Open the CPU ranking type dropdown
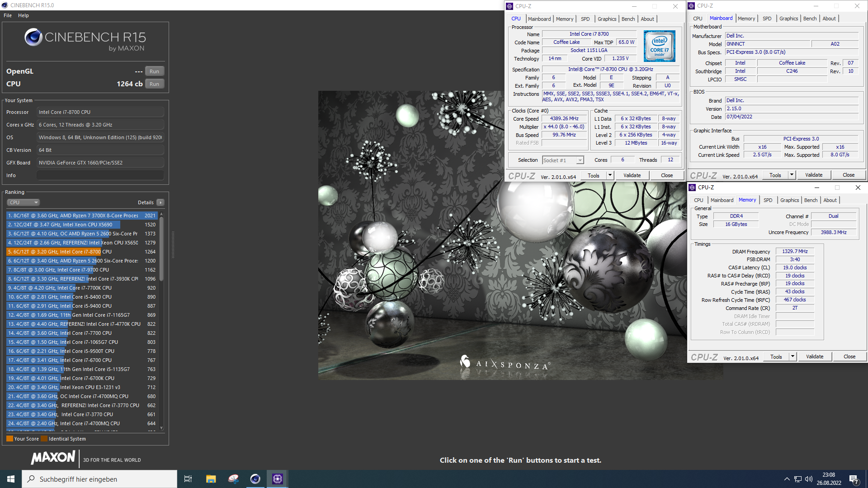Image resolution: width=868 pixels, height=488 pixels. click(x=24, y=202)
